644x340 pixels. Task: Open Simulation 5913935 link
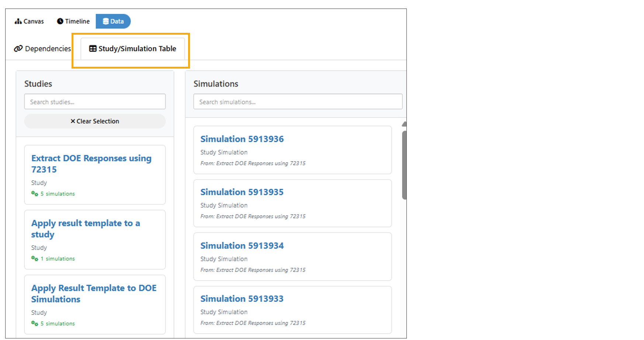tap(242, 192)
